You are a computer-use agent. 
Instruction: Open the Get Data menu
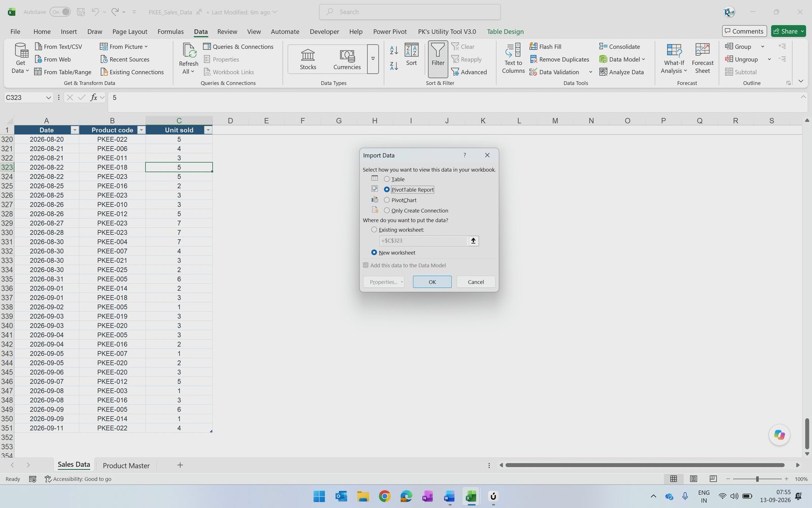pos(20,58)
